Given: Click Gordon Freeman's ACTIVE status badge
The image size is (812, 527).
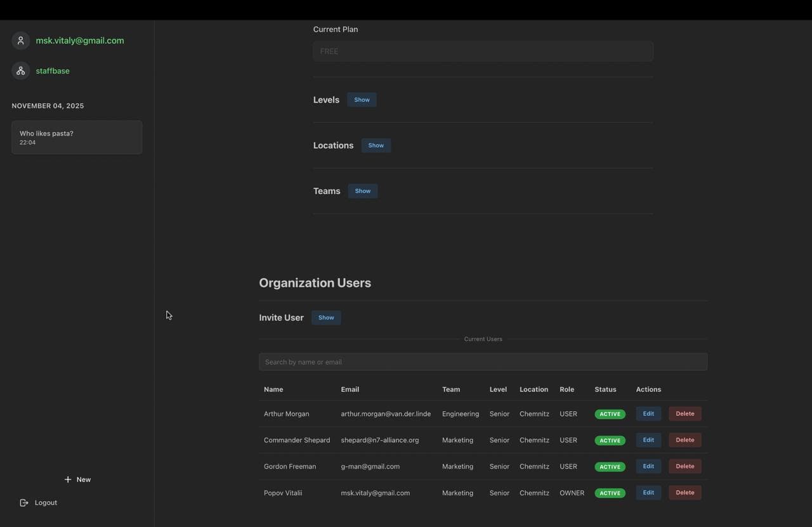Looking at the screenshot, I should point(610,467).
